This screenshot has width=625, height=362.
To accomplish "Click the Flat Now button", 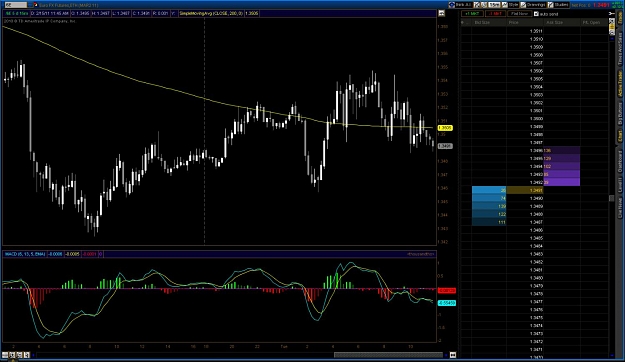I will (x=520, y=14).
